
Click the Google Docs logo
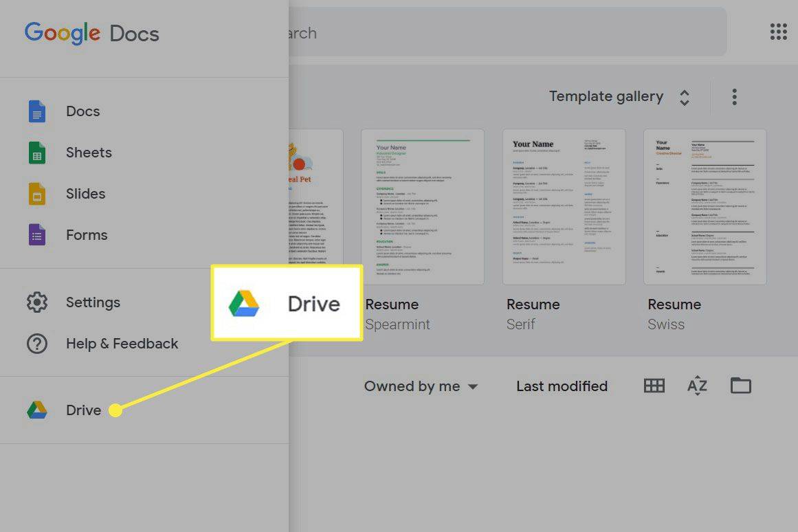[x=91, y=34]
